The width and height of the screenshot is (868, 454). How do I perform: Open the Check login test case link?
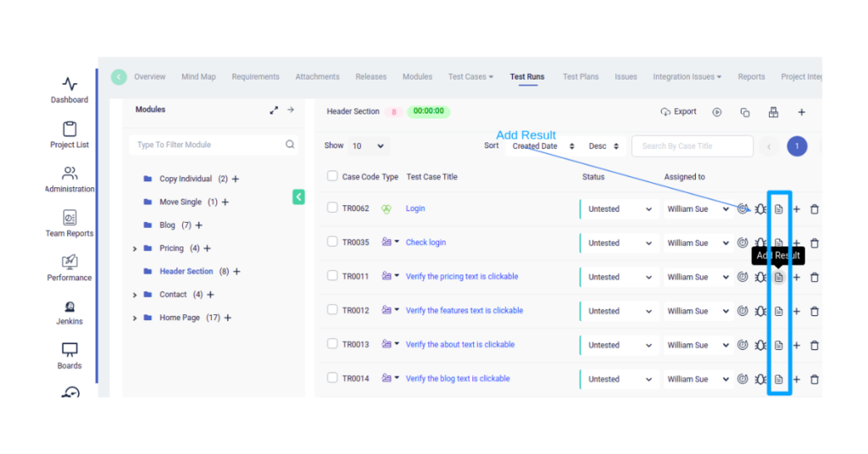[426, 243]
